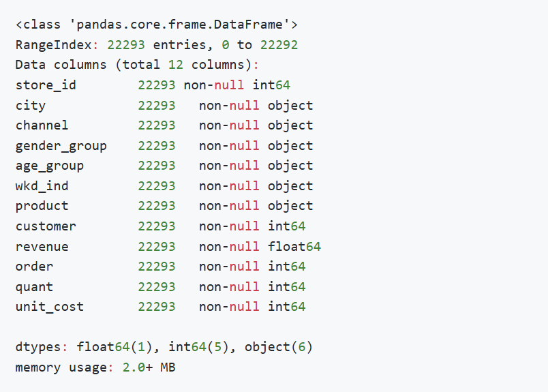The width and height of the screenshot is (548, 392).
Task: Click the wkd_ind column name
Action: coord(42,186)
